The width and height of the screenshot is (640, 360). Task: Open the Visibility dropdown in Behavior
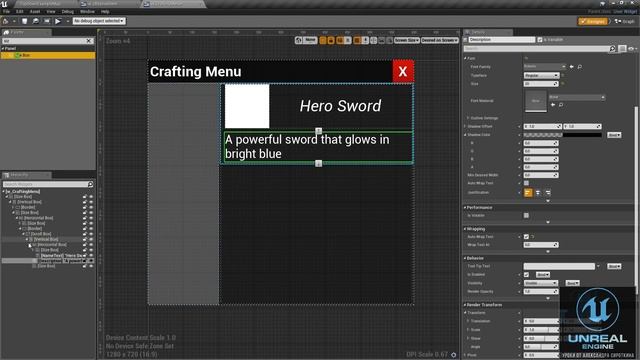point(541,283)
